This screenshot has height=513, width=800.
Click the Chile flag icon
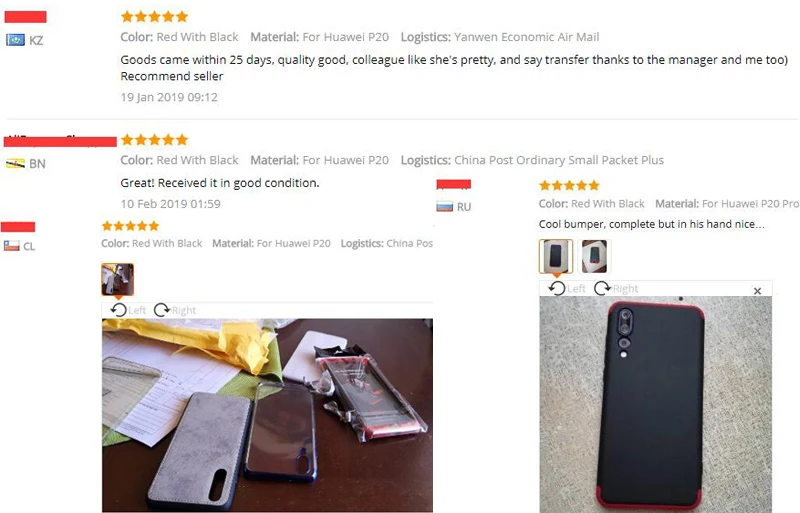click(11, 246)
